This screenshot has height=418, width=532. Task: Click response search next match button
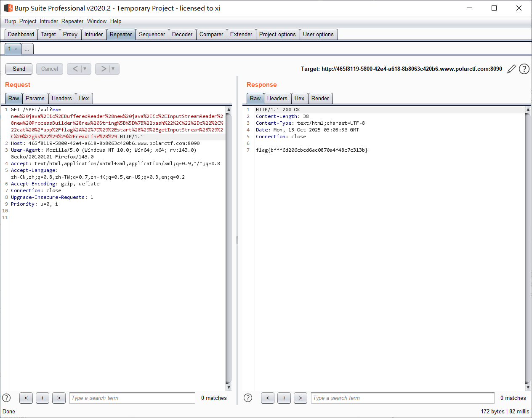pos(301,398)
